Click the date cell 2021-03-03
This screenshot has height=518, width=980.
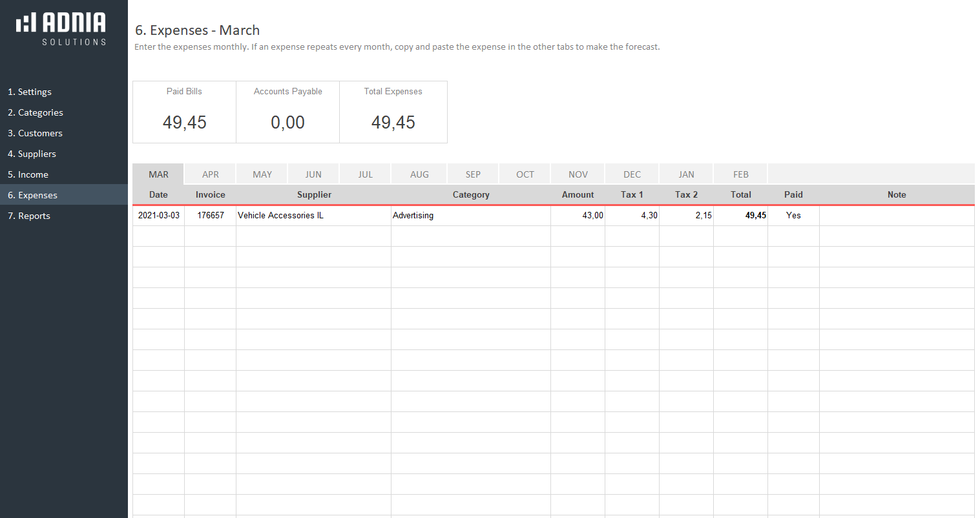point(158,215)
